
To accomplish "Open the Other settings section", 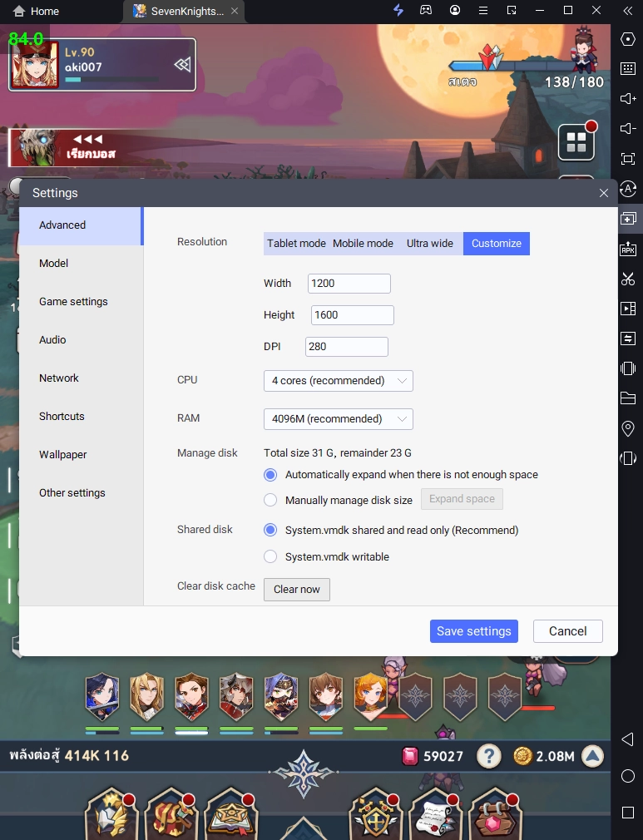I will [81, 493].
